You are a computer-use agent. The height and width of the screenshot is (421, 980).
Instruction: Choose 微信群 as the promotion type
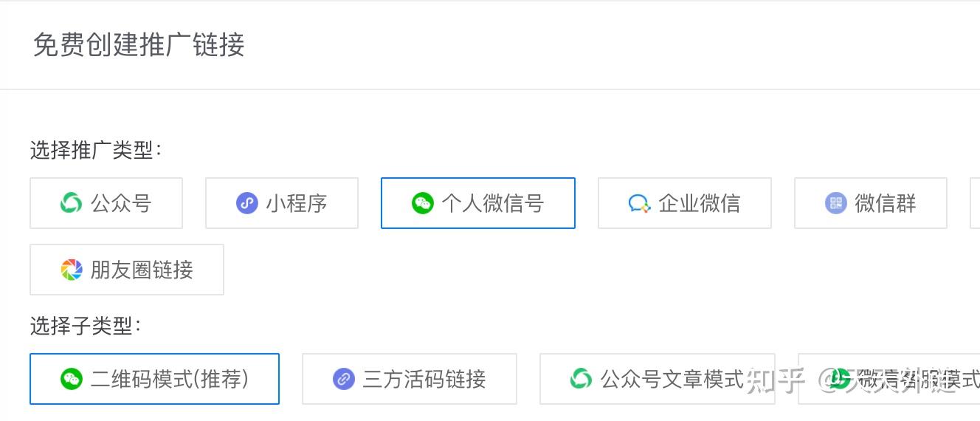(871, 203)
